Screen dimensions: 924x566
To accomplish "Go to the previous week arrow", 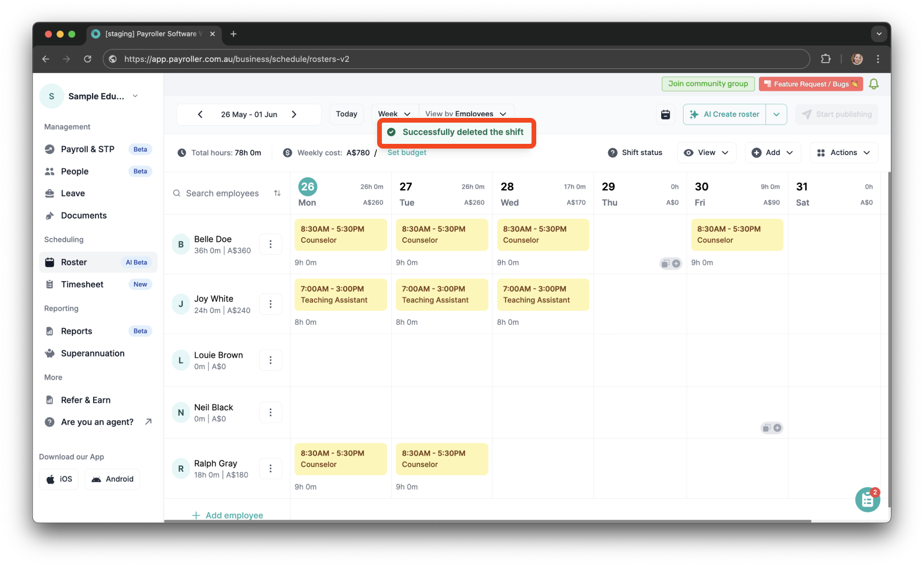I will click(200, 114).
